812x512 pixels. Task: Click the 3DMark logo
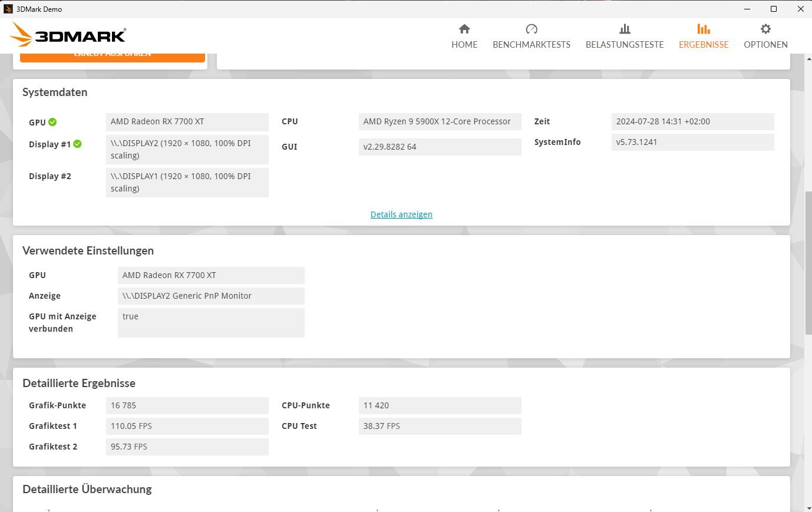(68, 35)
